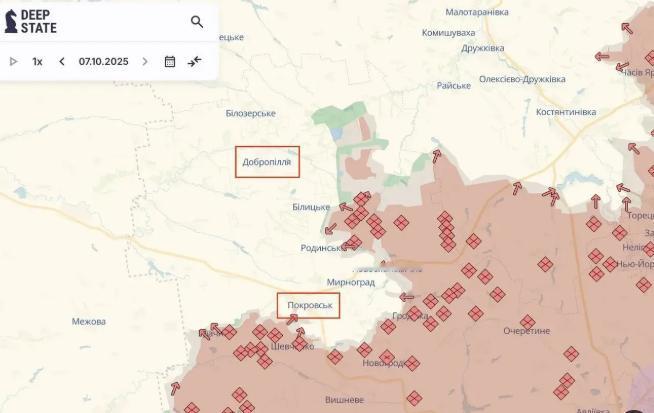654x413 pixels.
Task: Select the Покровськ city label
Action: coord(310,305)
